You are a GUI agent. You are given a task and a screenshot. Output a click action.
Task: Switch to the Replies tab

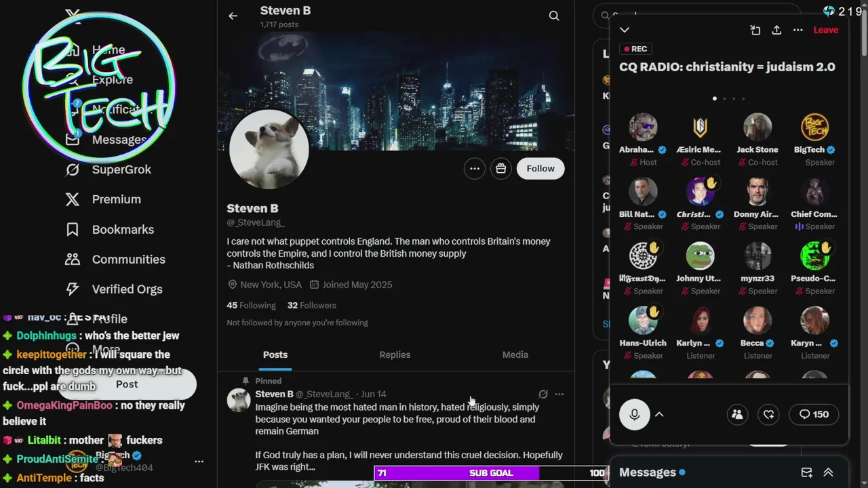(x=395, y=354)
